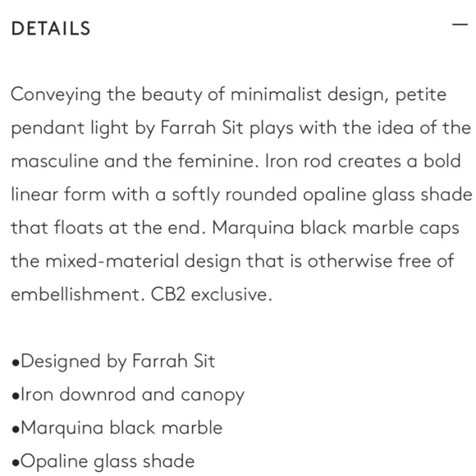Click the 'Designed by Farrah Sit' bullet

(x=113, y=361)
